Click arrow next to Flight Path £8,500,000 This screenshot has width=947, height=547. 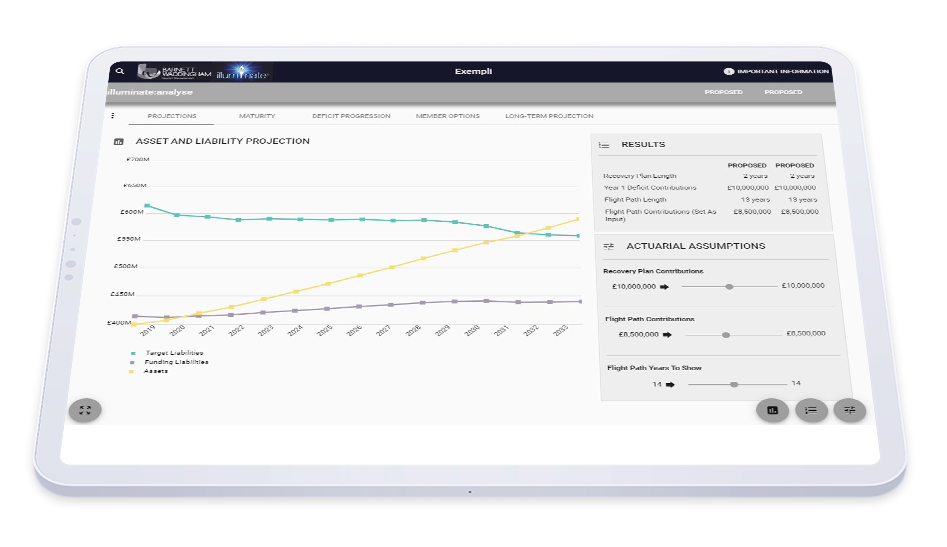click(x=667, y=334)
